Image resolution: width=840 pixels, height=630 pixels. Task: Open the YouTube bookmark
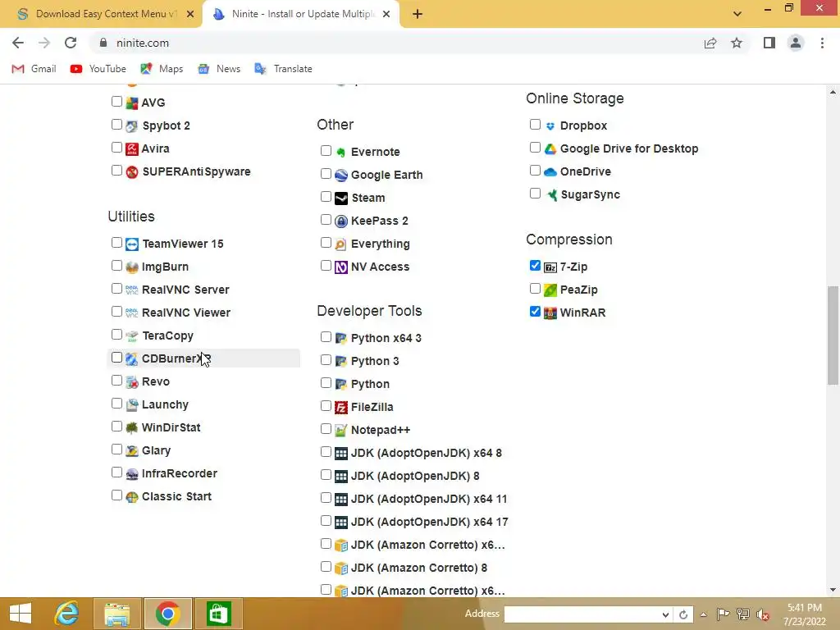[98, 69]
